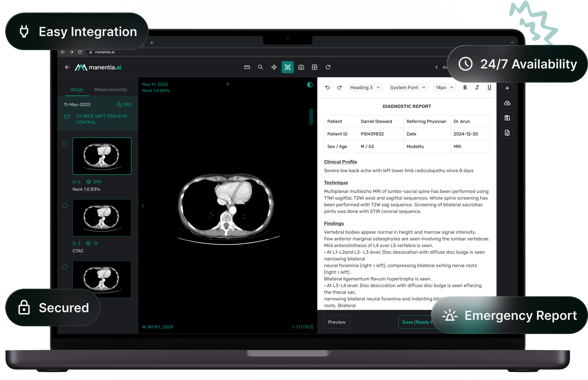
Task: Select the Neck 1.0 B31s series circle
Action: tap(65, 144)
